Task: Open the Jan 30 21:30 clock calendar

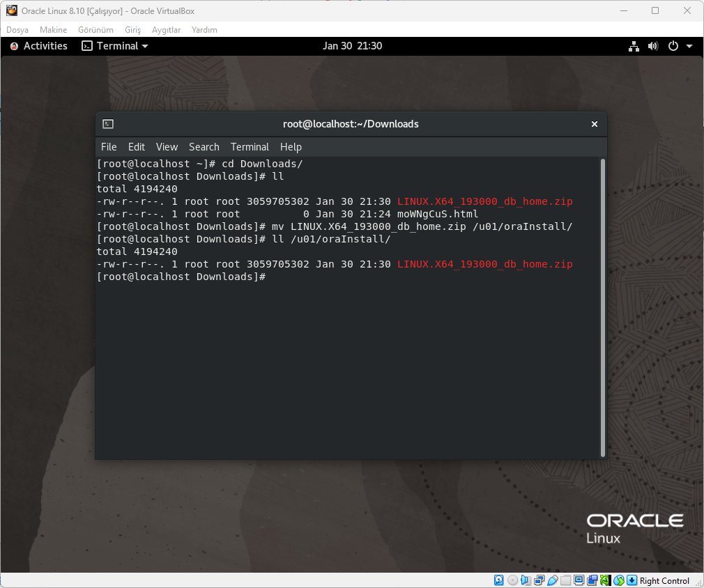Action: click(x=352, y=46)
